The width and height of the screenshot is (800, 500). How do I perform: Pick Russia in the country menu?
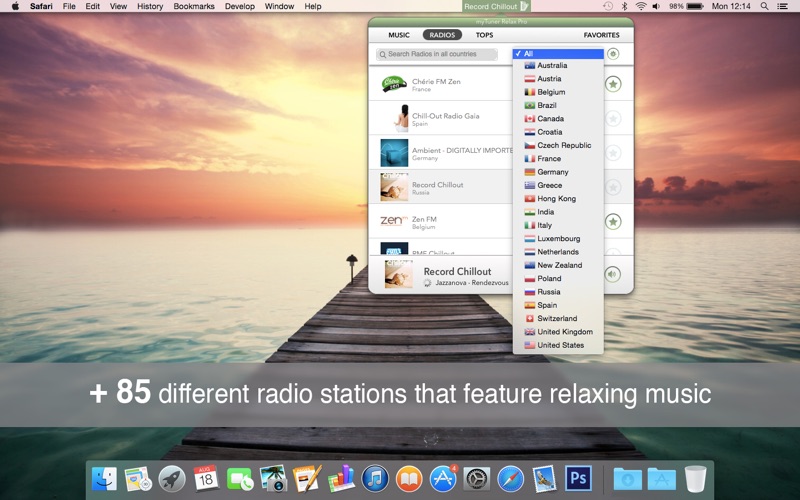558,292
